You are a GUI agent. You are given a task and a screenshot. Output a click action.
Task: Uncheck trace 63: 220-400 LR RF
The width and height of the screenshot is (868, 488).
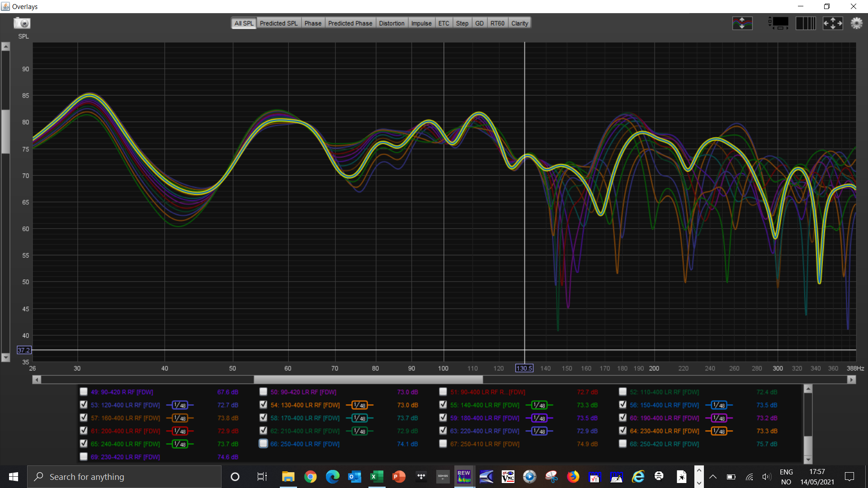(x=443, y=431)
